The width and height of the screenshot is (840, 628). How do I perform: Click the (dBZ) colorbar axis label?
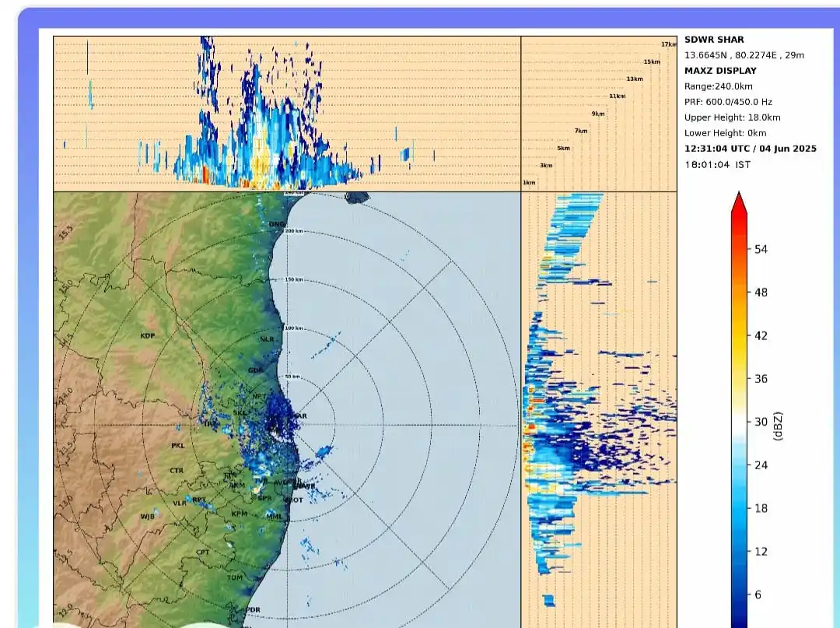coord(779,426)
